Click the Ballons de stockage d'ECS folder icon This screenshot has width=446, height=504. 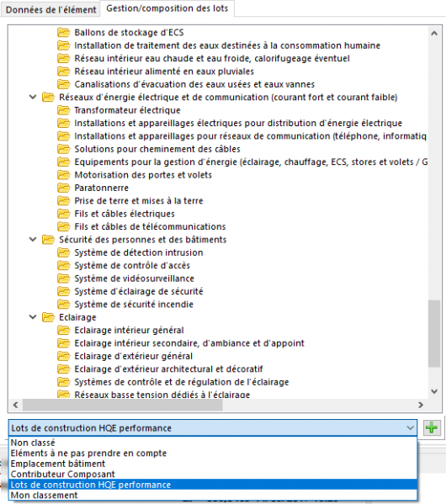64,33
